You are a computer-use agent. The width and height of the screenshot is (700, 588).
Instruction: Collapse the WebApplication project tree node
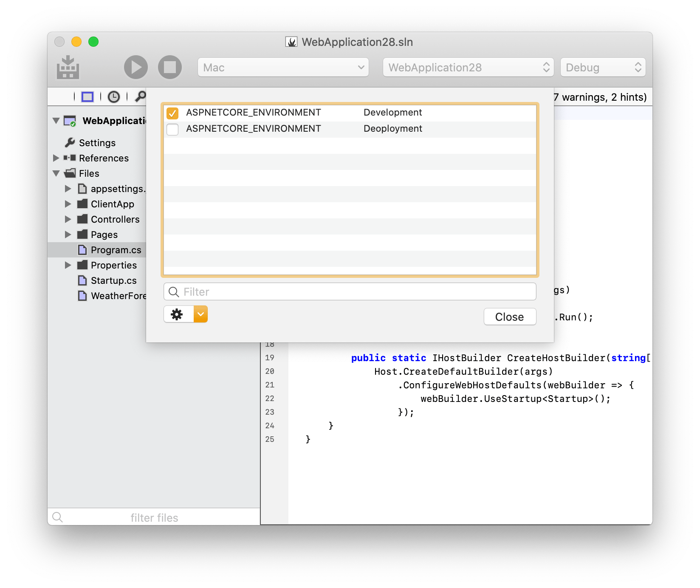56,121
